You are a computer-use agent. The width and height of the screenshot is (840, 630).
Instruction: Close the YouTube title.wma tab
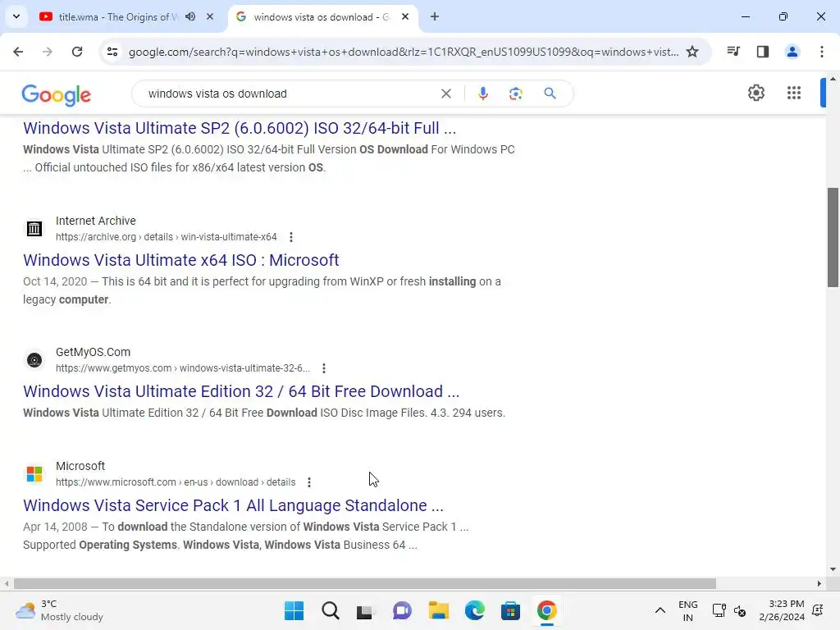[x=210, y=16]
